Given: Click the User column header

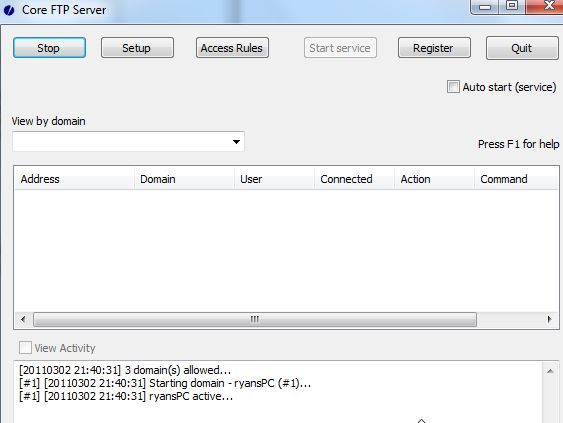Looking at the screenshot, I should pyautogui.click(x=275, y=179).
